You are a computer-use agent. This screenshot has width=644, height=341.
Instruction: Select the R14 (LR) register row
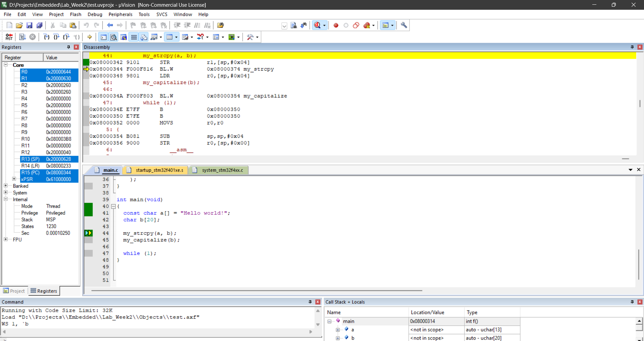[x=30, y=166]
